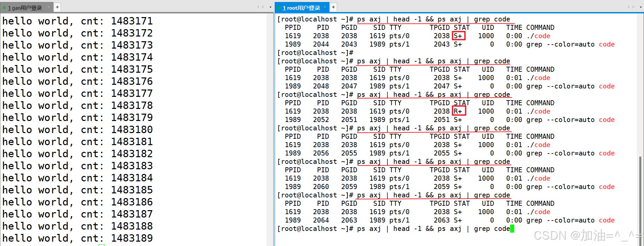
Task: Click the R+ process state value
Action: (458, 111)
